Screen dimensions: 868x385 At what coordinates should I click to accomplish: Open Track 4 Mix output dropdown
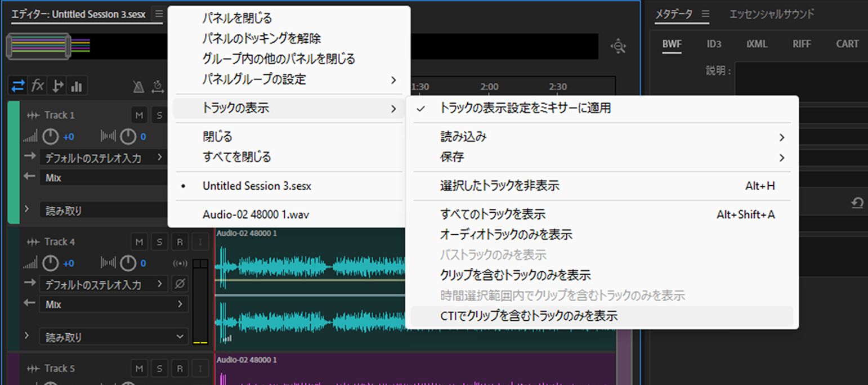coord(114,305)
